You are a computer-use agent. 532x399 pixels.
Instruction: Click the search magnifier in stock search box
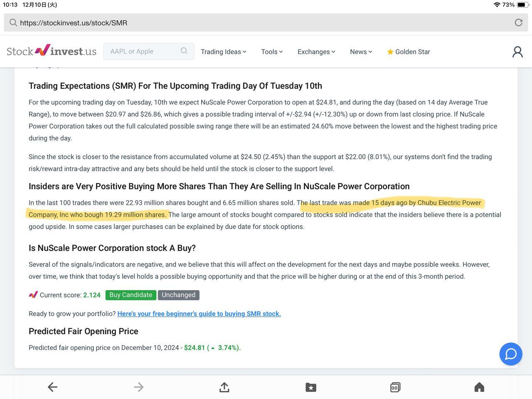click(184, 51)
